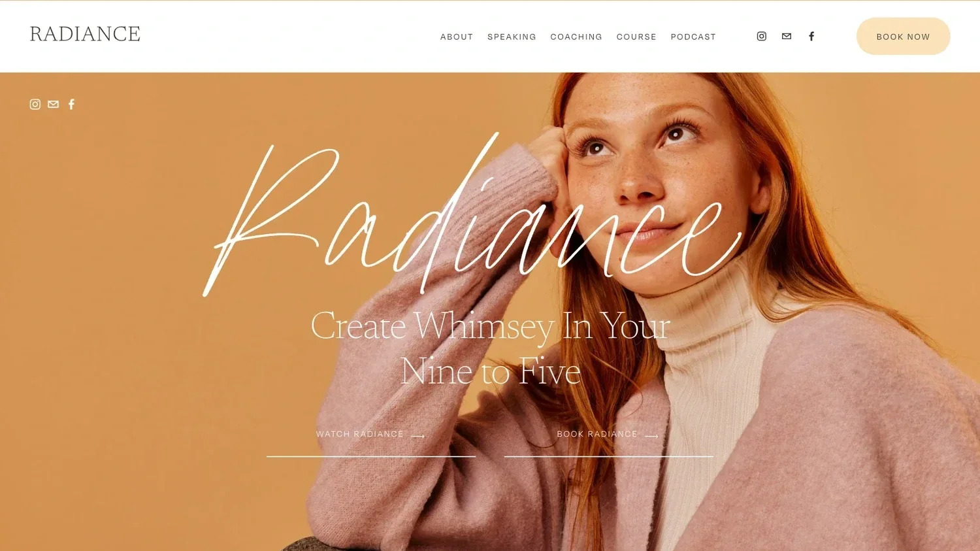Click the script Radiance hero title
The width and height of the screenshot is (980, 551).
tap(472, 216)
